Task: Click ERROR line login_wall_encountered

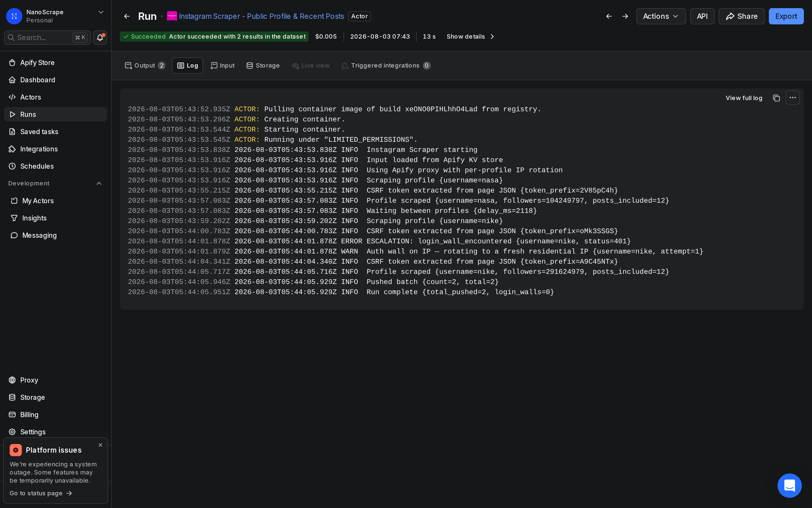Action: pyautogui.click(x=379, y=241)
